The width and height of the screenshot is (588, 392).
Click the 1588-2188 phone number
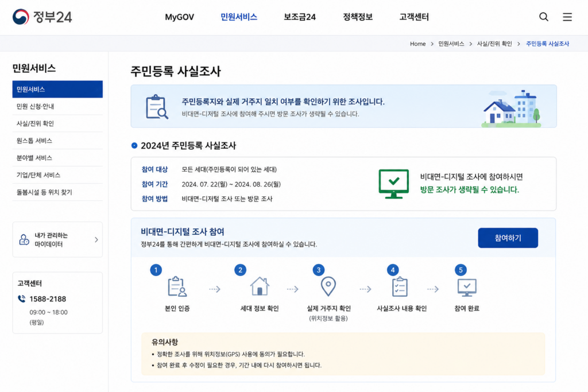click(48, 298)
